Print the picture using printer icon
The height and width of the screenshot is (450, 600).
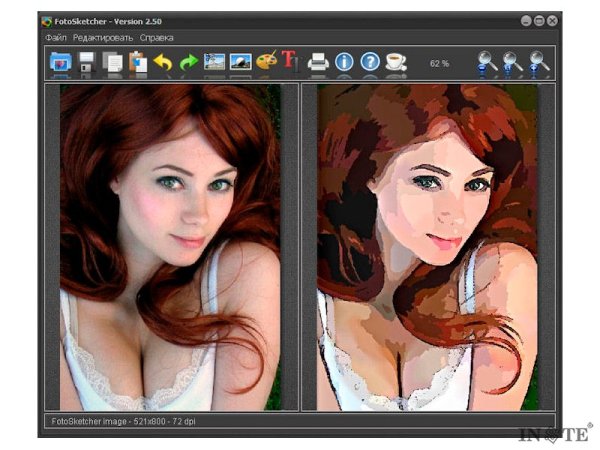(318, 62)
